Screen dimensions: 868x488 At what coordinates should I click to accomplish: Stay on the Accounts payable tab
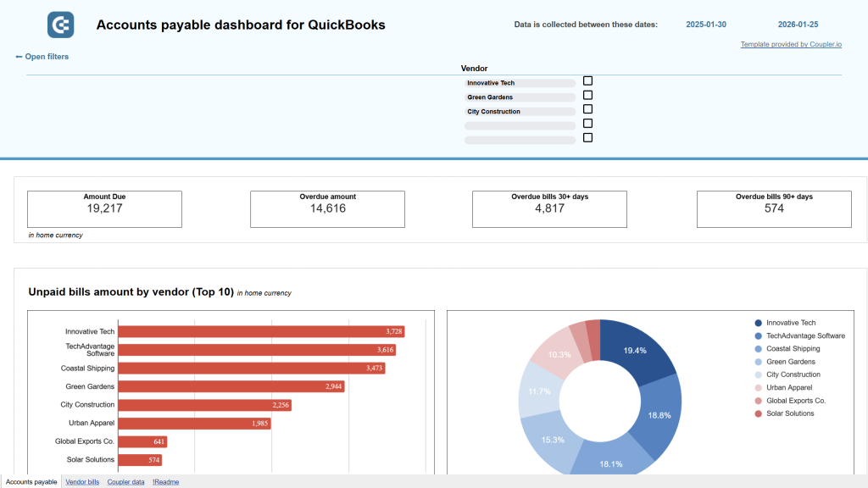tap(31, 481)
